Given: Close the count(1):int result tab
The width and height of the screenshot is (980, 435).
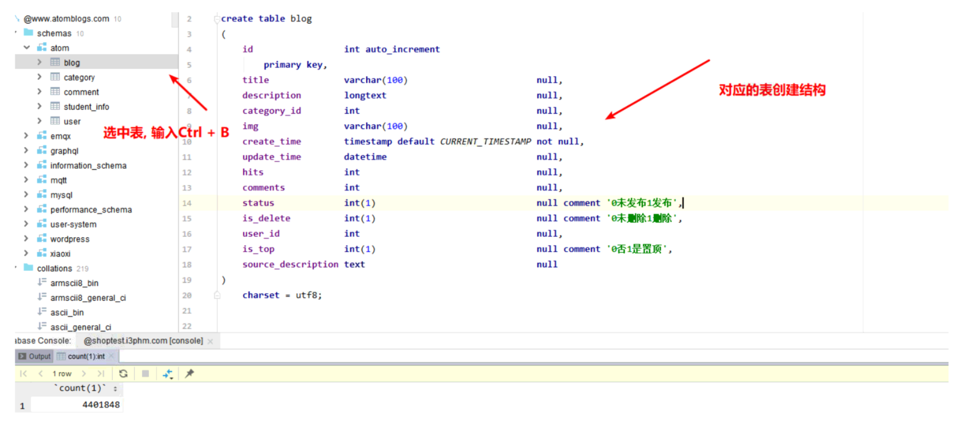Looking at the screenshot, I should point(111,356).
